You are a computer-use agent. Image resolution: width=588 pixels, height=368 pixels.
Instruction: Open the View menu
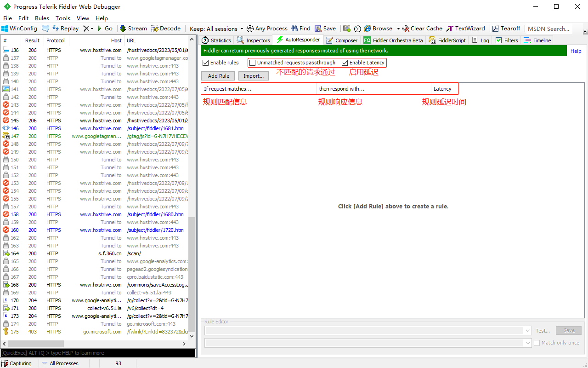83,18
